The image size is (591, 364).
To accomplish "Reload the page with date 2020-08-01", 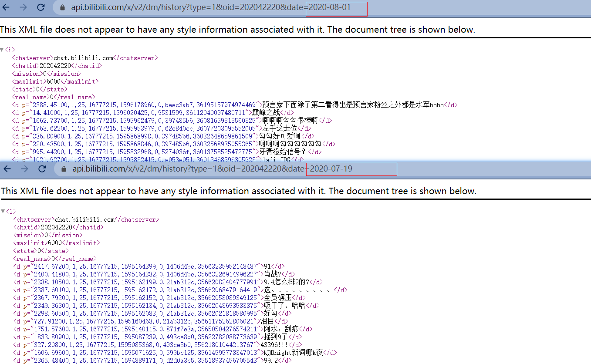I will click(x=41, y=7).
